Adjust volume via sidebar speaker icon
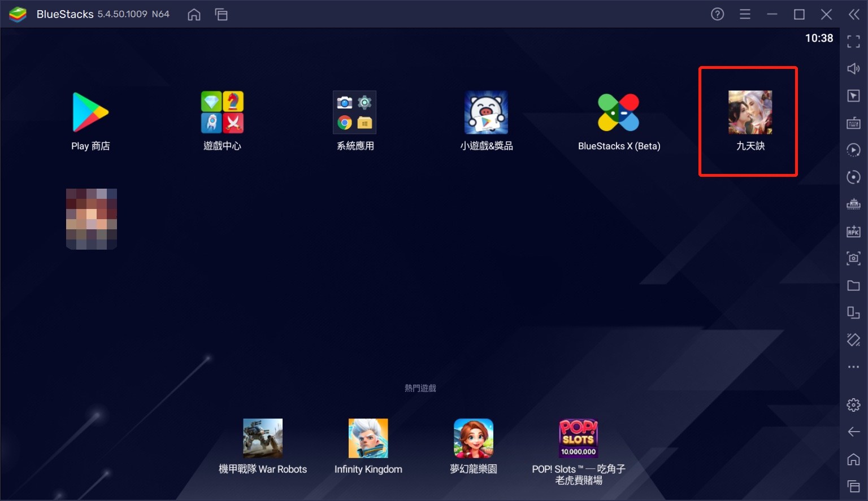 [x=853, y=68]
